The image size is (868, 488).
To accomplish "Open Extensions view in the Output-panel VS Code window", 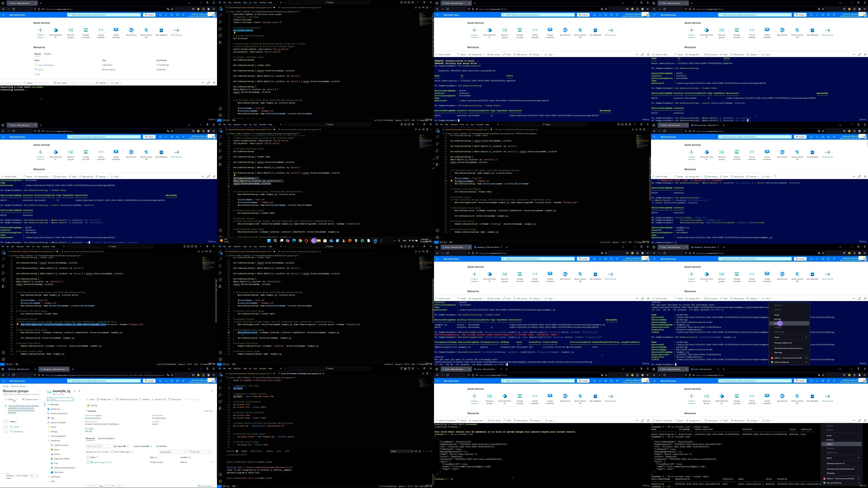I will (220, 402).
